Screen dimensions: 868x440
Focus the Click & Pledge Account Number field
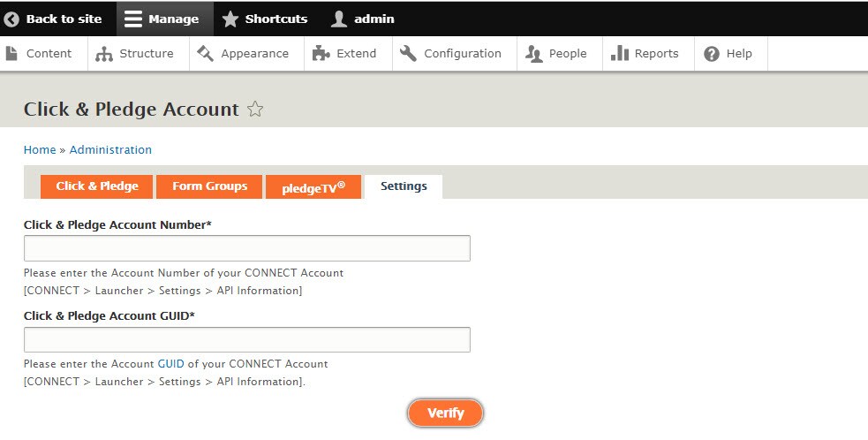(247, 248)
